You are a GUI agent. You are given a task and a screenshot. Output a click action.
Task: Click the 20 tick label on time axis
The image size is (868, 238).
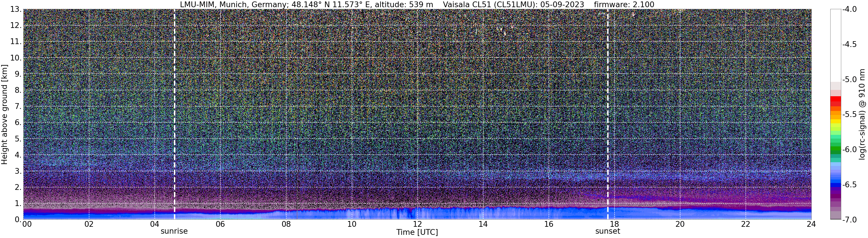tap(680, 224)
